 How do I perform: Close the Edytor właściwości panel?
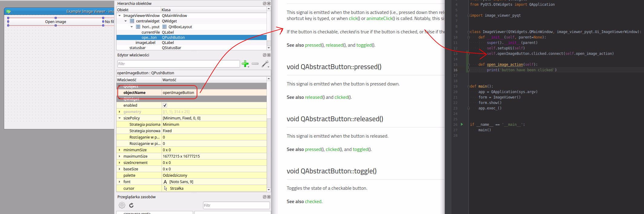point(269,55)
